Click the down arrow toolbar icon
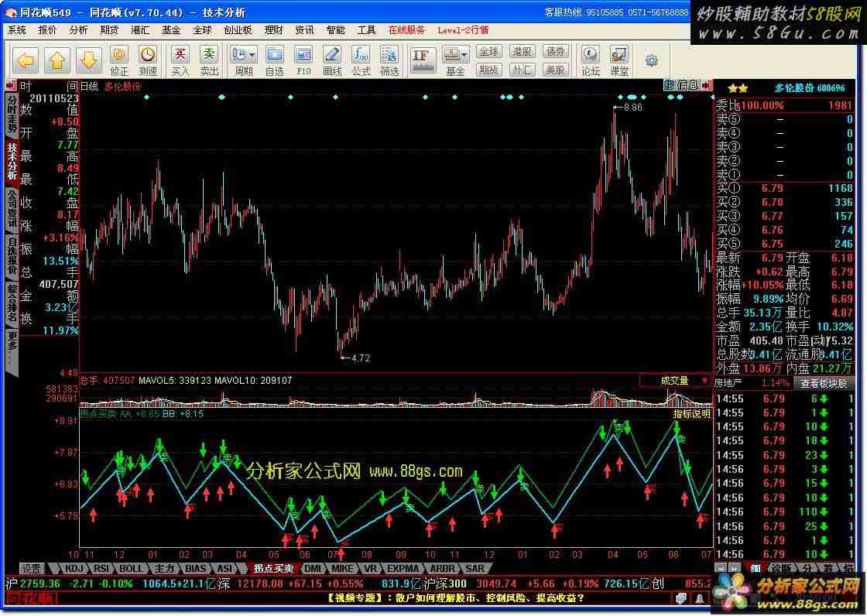This screenshot has height=616, width=867. tap(88, 60)
